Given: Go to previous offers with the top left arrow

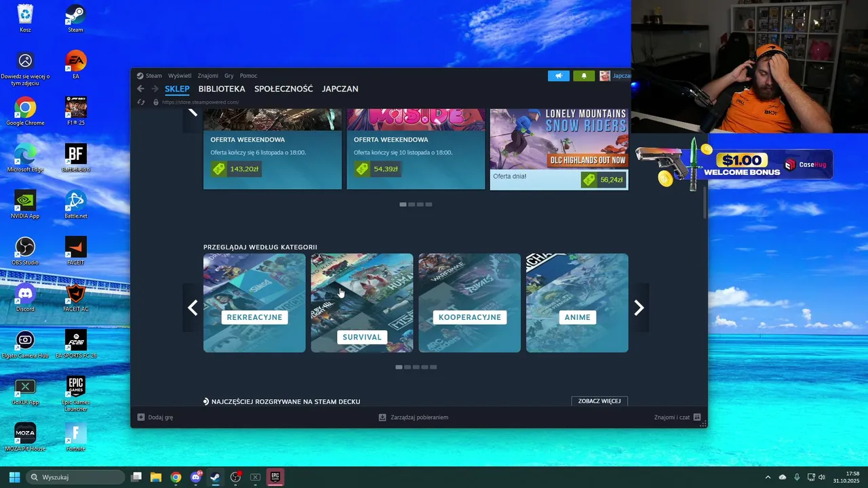Looking at the screenshot, I should [x=193, y=113].
